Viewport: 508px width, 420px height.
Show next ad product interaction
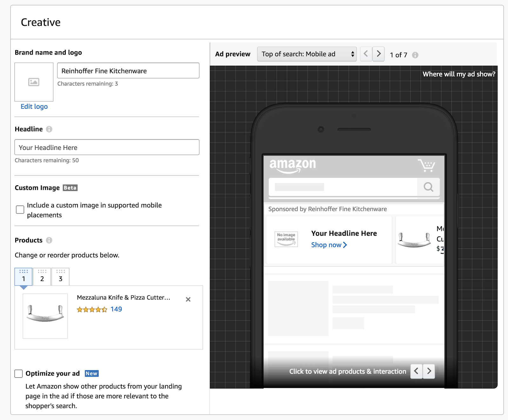429,371
